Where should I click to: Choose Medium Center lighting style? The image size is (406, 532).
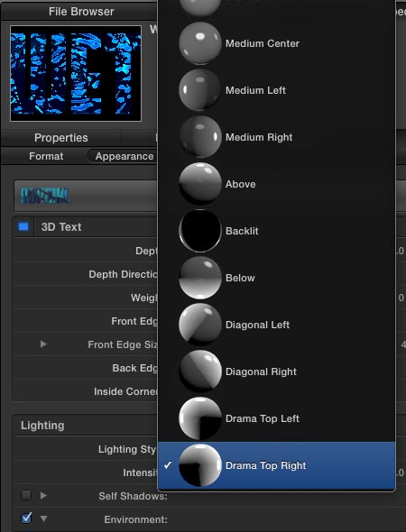[x=277, y=43]
